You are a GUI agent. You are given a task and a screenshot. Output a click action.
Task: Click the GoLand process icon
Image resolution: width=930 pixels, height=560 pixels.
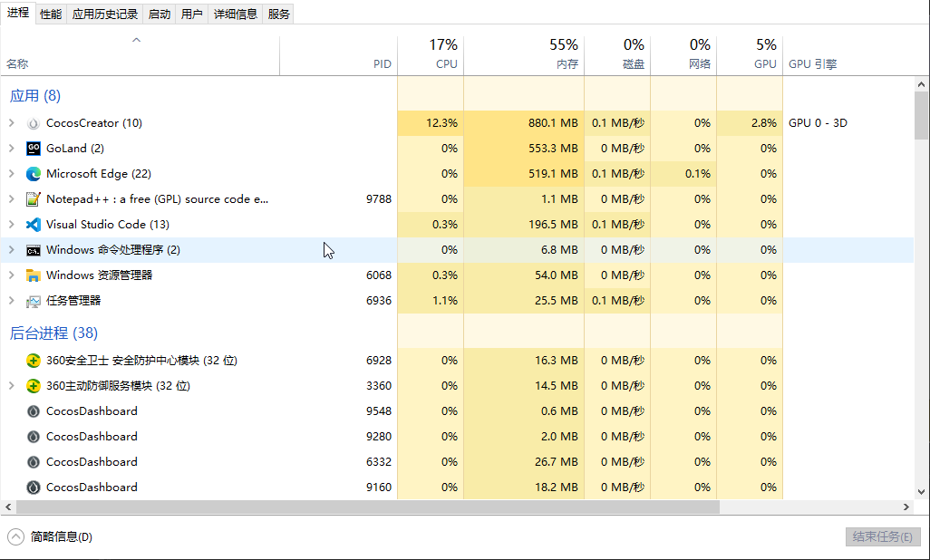click(34, 149)
